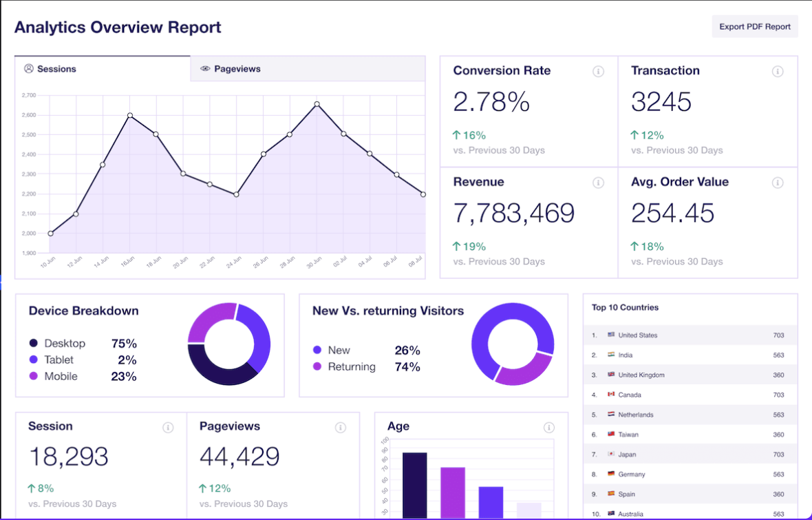Click the eye icon on Pageviews tab

coord(205,68)
